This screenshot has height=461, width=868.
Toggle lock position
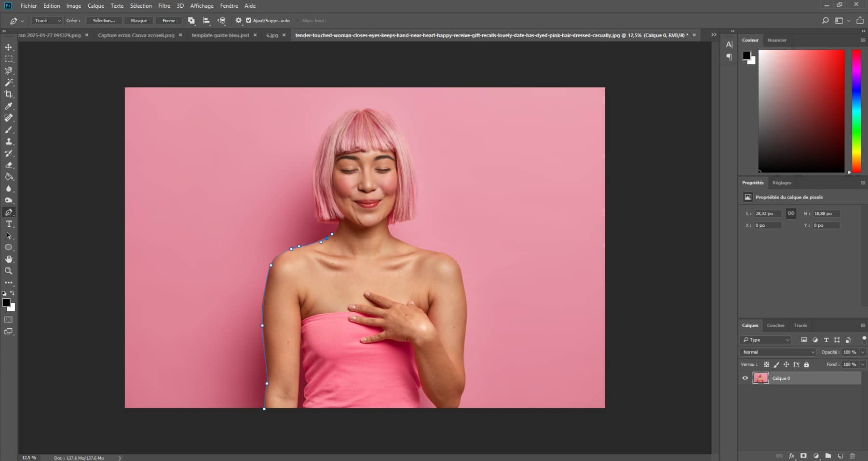pos(787,364)
